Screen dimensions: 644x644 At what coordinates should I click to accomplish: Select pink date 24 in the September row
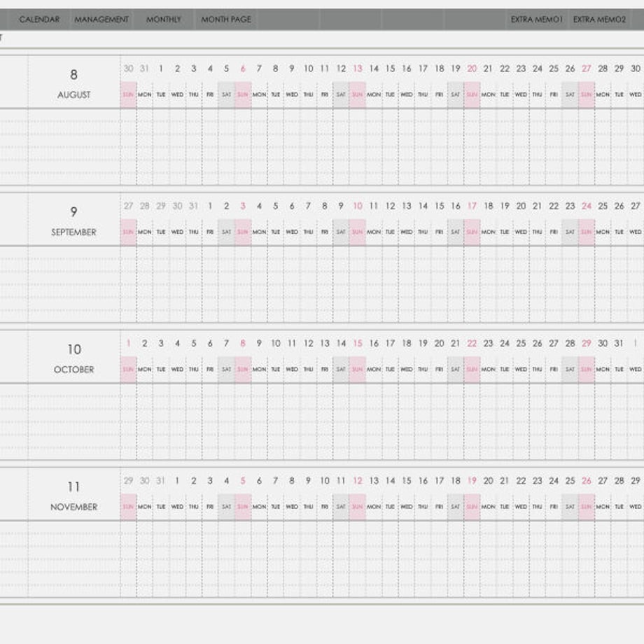pos(587,206)
